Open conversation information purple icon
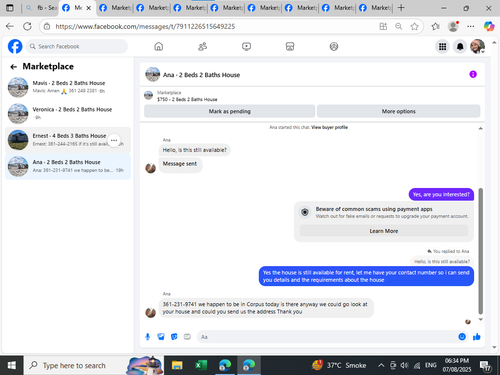The height and width of the screenshot is (375, 500). point(473,74)
